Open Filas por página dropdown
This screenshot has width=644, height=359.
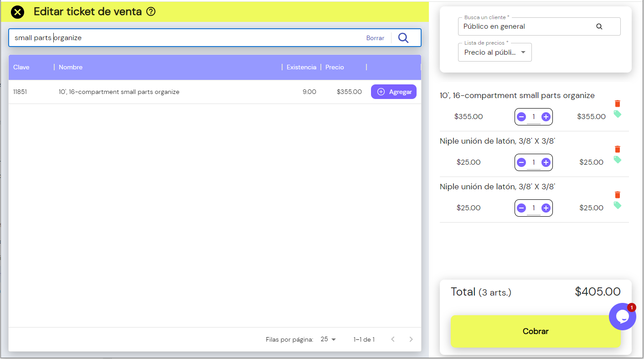click(328, 339)
